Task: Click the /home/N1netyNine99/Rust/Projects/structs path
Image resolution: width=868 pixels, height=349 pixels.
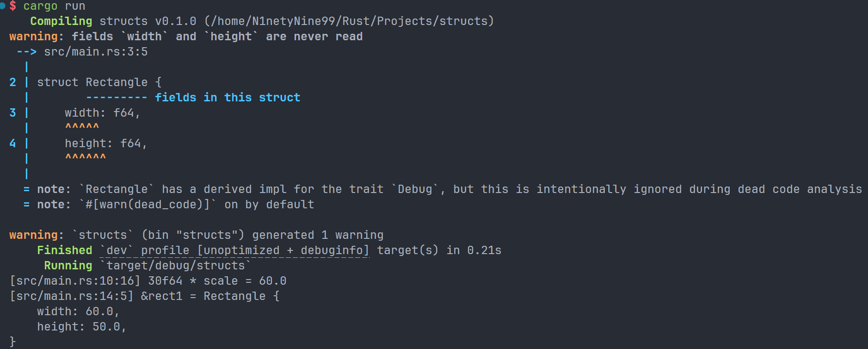Action: pos(349,21)
